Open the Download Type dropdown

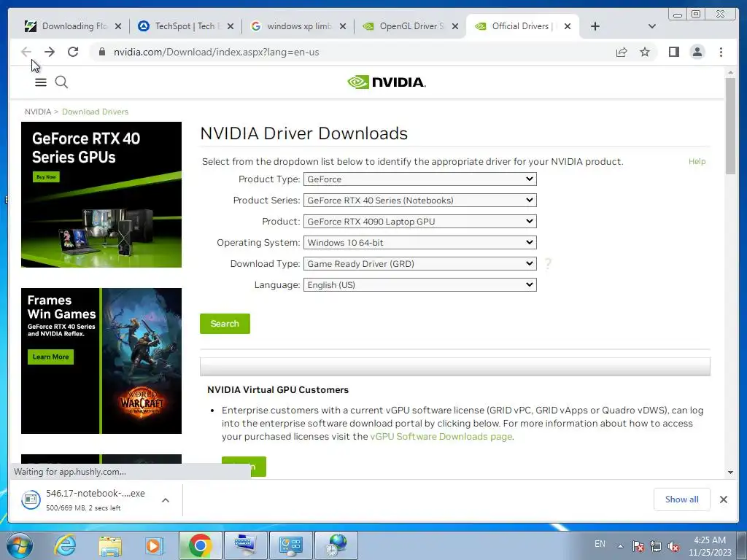(419, 263)
